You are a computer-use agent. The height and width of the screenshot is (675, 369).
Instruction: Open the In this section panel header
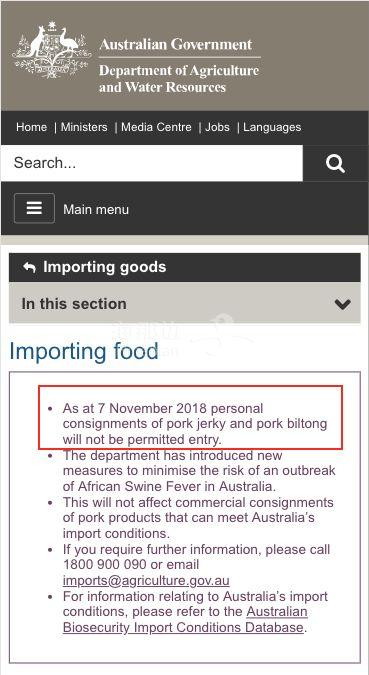pyautogui.click(x=185, y=303)
